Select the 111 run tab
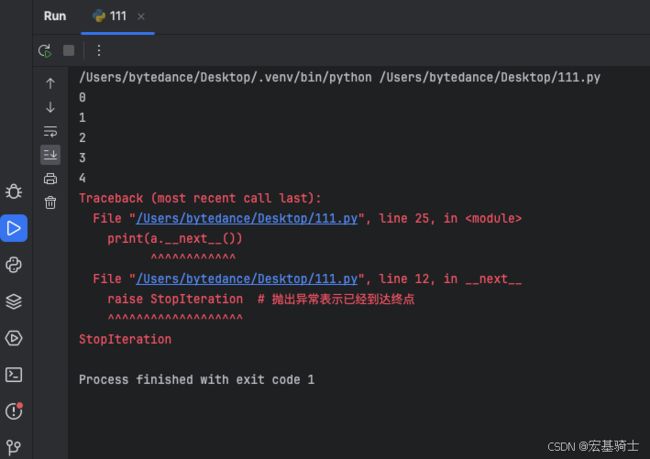The image size is (650, 459). coord(110,16)
